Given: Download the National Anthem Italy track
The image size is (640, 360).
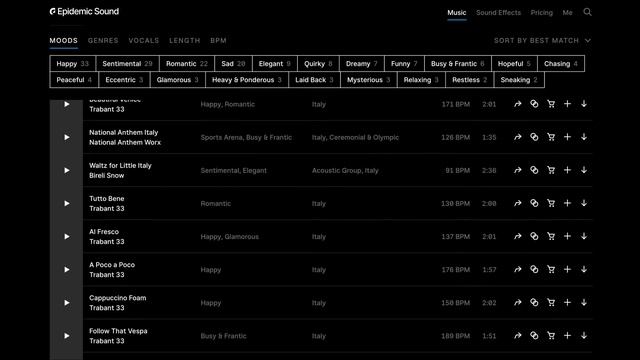Looking at the screenshot, I should tap(584, 137).
